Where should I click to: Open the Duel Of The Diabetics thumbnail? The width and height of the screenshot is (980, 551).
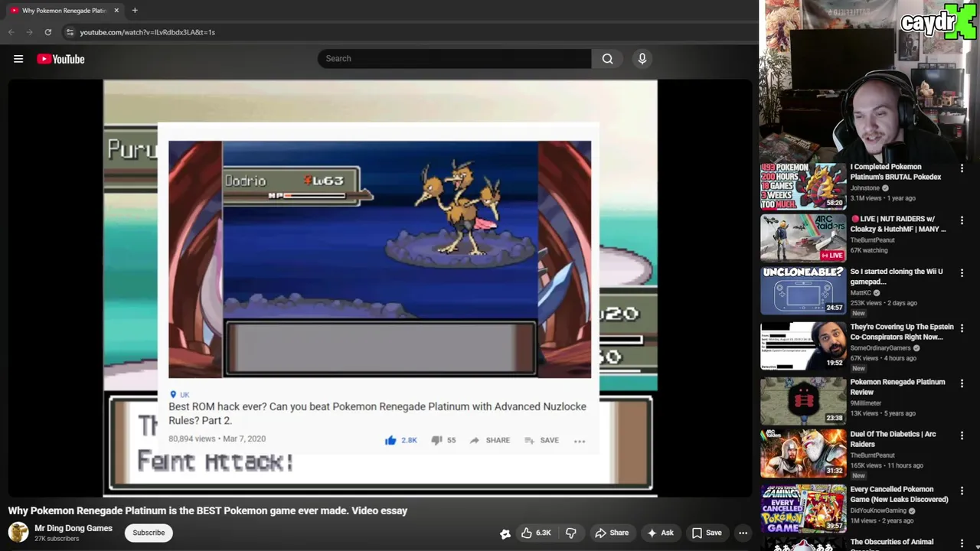click(x=803, y=453)
